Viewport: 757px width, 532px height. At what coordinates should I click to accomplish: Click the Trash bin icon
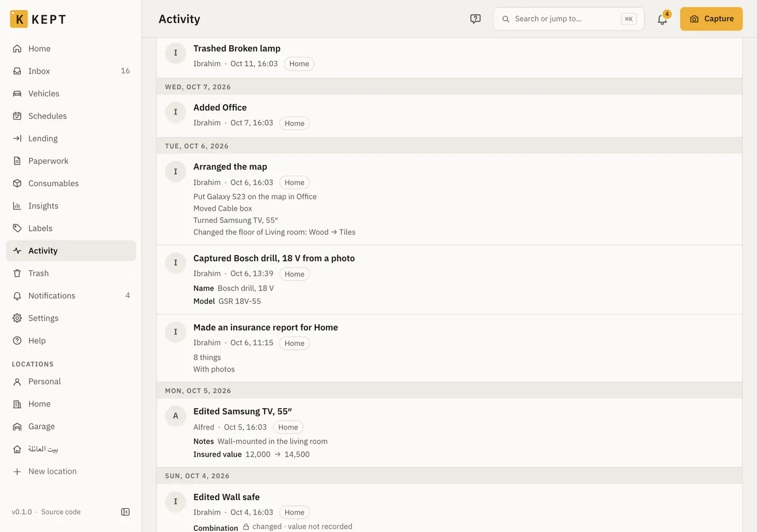(17, 274)
